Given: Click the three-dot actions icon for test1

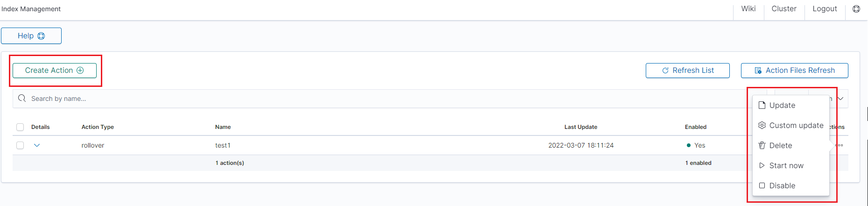Looking at the screenshot, I should 839,145.
